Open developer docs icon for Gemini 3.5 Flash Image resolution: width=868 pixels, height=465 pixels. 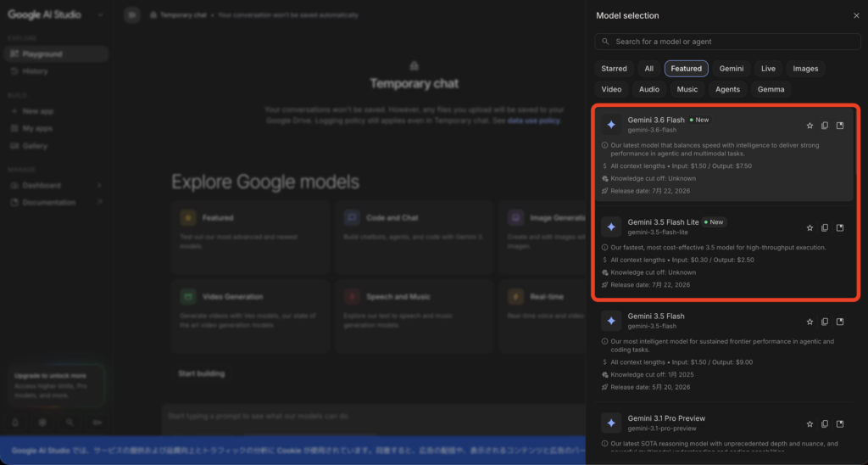pyautogui.click(x=840, y=322)
